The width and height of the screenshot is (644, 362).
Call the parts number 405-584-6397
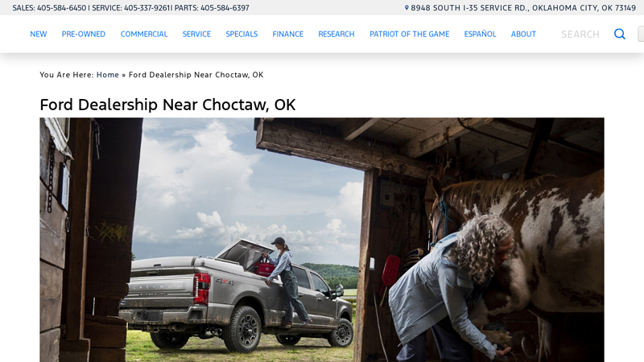(225, 8)
